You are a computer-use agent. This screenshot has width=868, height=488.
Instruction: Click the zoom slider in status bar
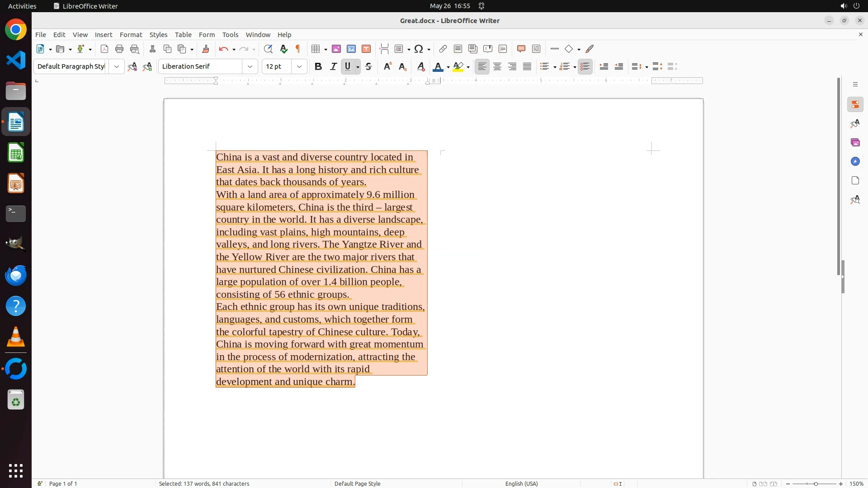click(815, 483)
